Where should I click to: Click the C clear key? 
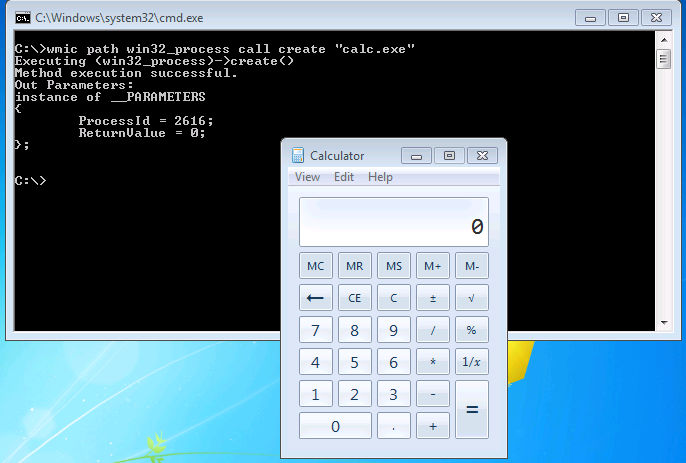click(394, 298)
